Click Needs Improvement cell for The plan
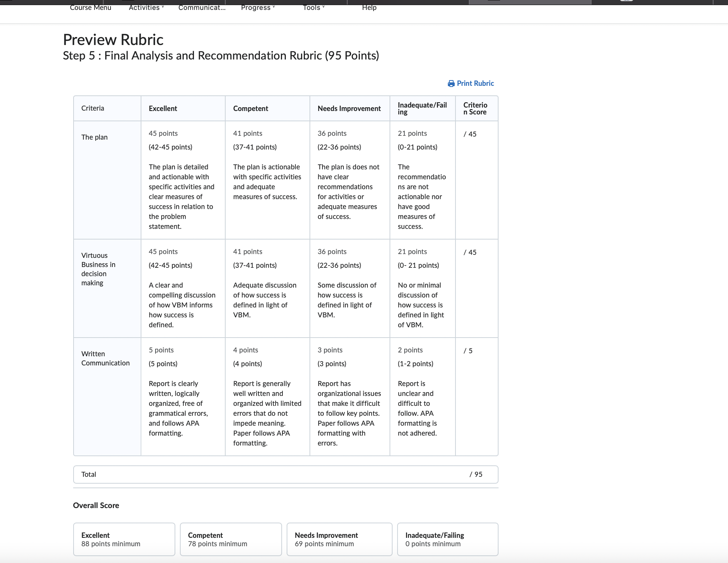 [x=350, y=180]
